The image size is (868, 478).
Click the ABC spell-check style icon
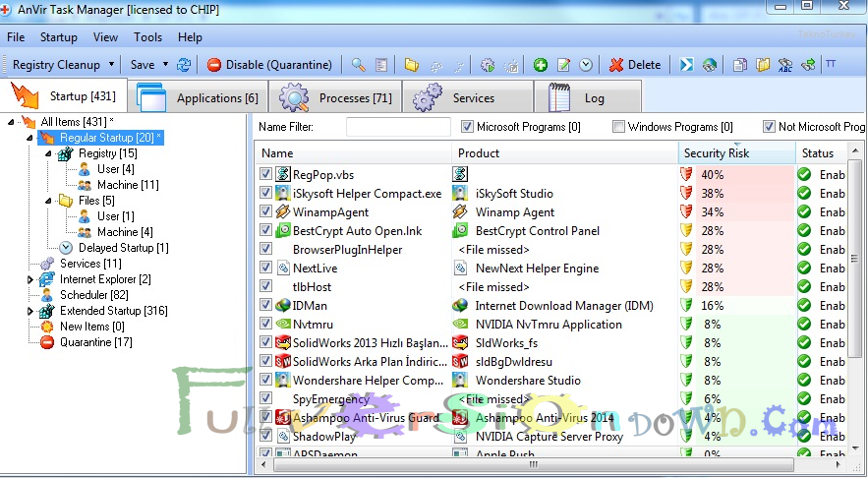click(785, 65)
